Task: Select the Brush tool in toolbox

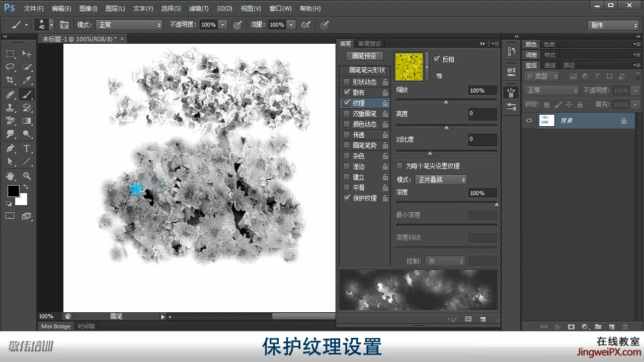Action: 27,95
